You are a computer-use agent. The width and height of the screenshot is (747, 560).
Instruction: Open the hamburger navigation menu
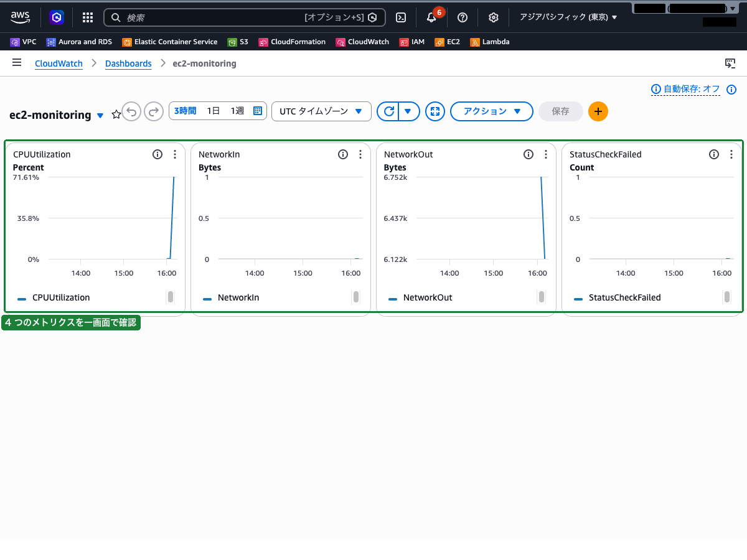click(17, 63)
